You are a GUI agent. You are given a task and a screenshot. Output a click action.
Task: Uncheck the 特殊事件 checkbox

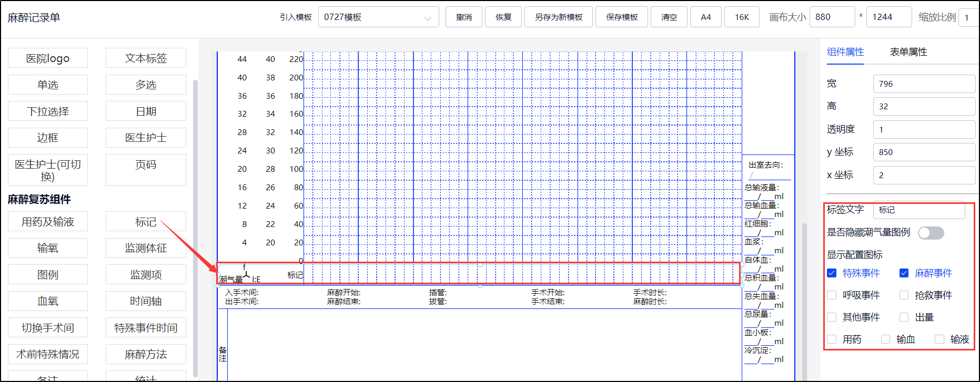click(x=832, y=273)
